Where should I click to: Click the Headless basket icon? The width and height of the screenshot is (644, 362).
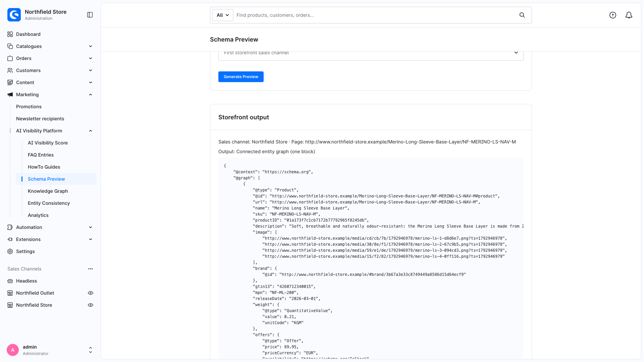pyautogui.click(x=10, y=281)
